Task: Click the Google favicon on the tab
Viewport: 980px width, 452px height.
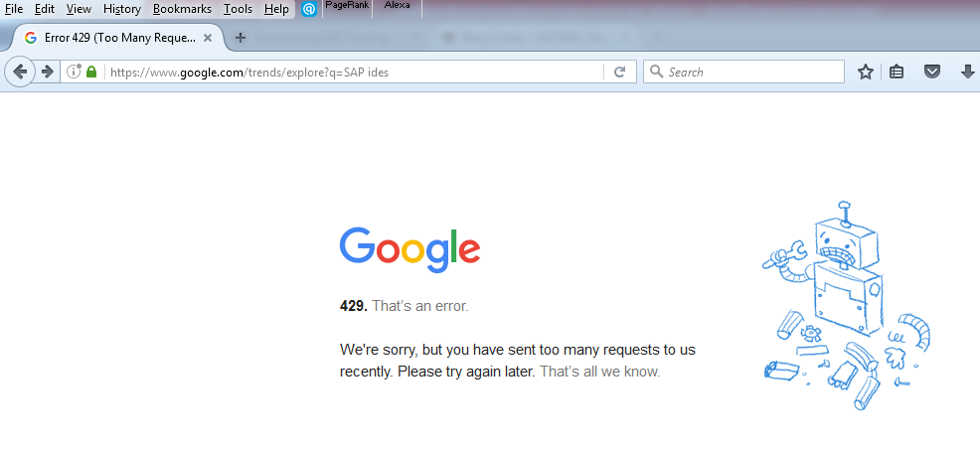Action: [x=30, y=38]
